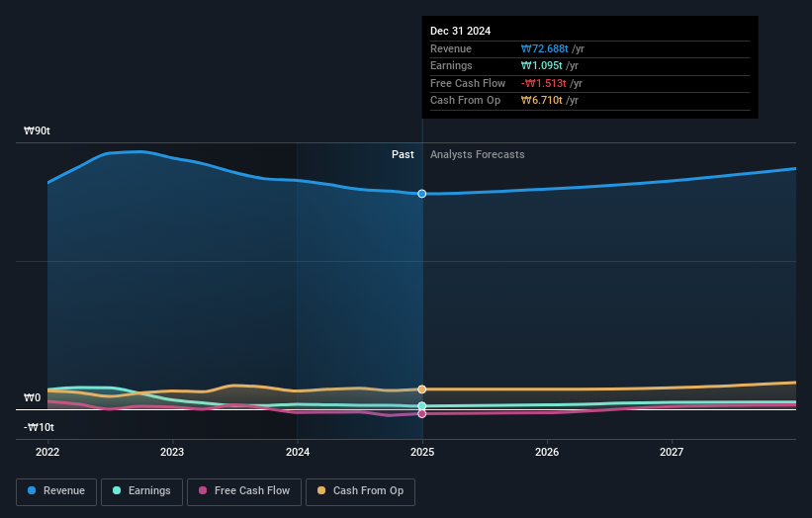
Task: Select the teal Earnings data point marker
Action: click(422, 405)
